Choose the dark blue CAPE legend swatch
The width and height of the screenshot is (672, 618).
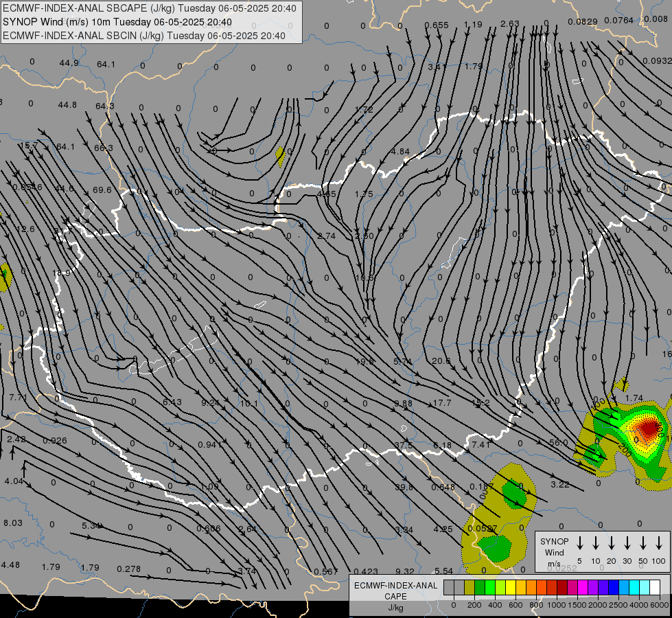click(613, 587)
